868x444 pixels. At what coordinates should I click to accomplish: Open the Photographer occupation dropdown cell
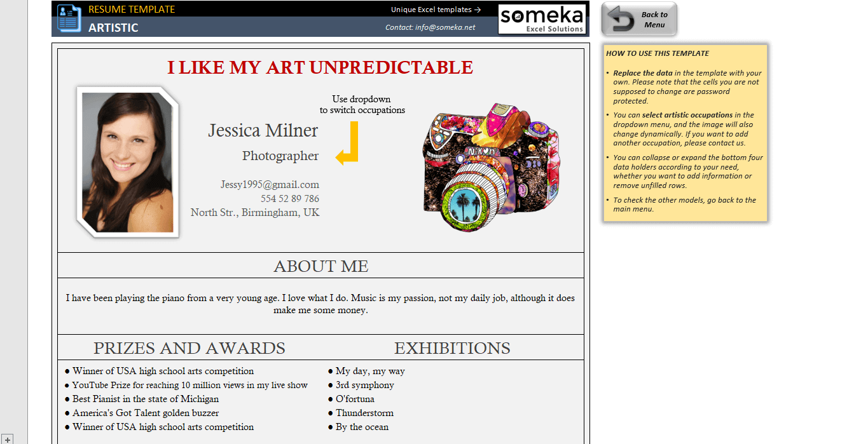click(280, 156)
